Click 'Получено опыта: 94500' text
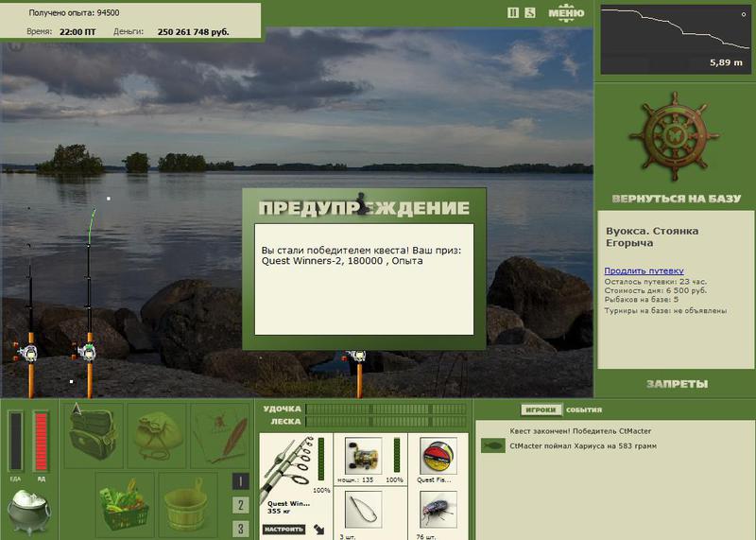 74,12
